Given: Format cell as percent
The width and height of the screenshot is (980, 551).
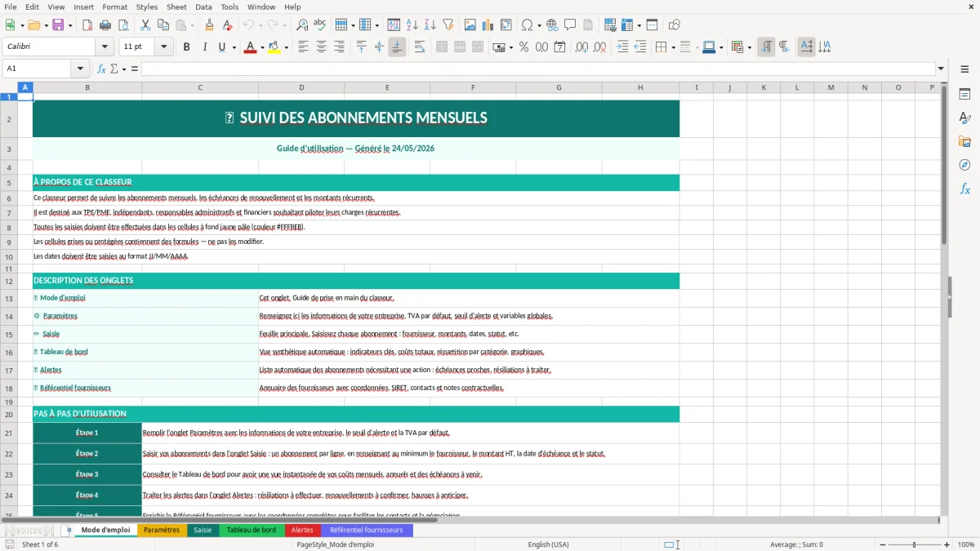Looking at the screenshot, I should click(523, 47).
